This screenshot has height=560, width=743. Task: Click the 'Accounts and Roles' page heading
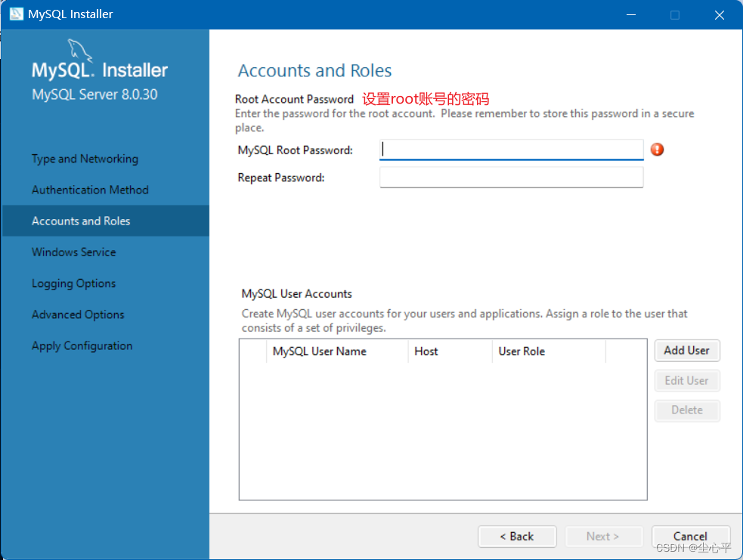click(x=314, y=70)
